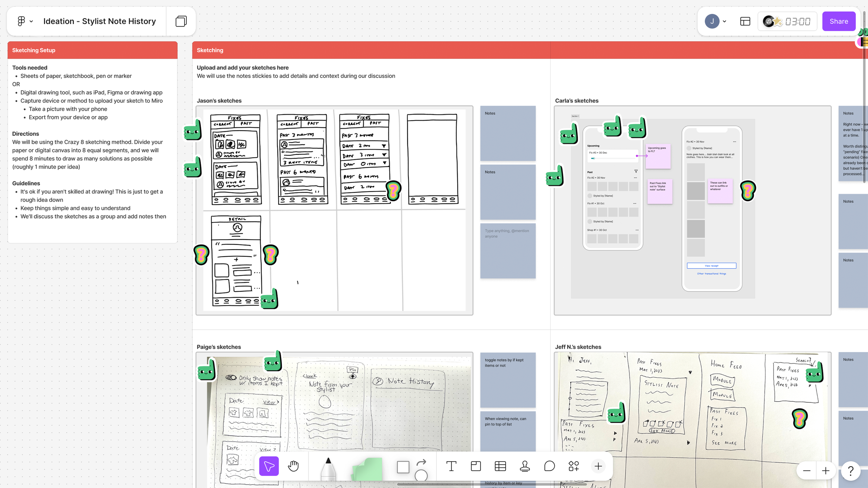Select the 'toggle notes by if kept' sticky
The width and height of the screenshot is (868, 488).
point(508,380)
